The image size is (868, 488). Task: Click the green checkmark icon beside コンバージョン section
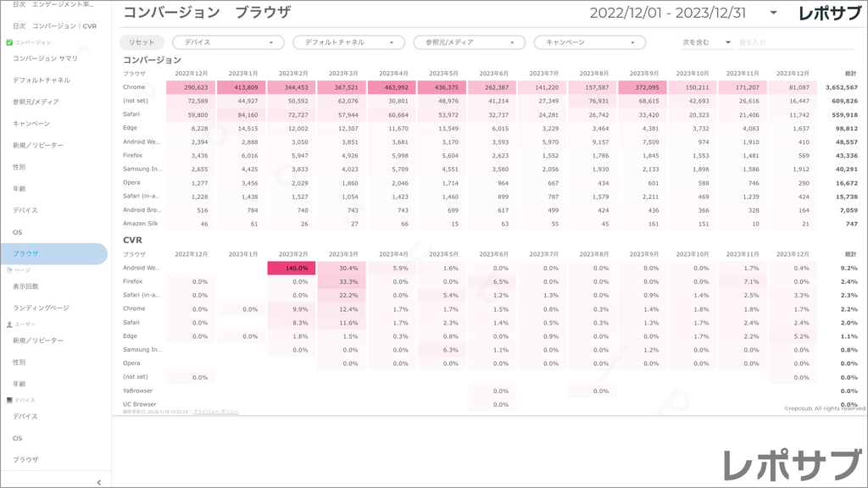point(9,42)
